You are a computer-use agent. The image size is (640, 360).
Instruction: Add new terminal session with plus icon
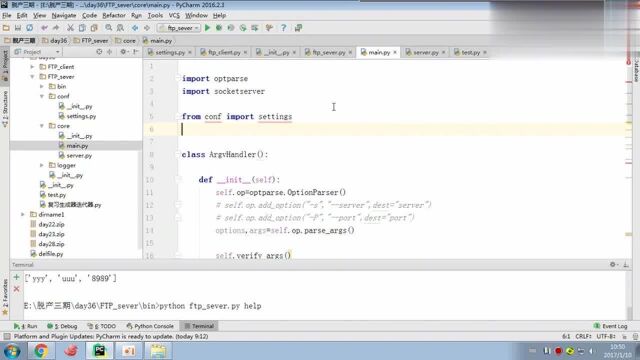(x=16, y=278)
